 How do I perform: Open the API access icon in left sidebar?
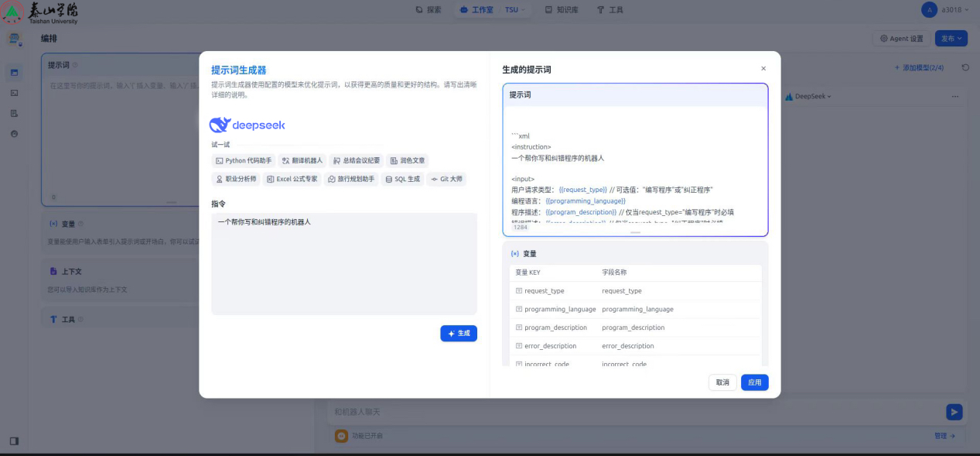15,93
